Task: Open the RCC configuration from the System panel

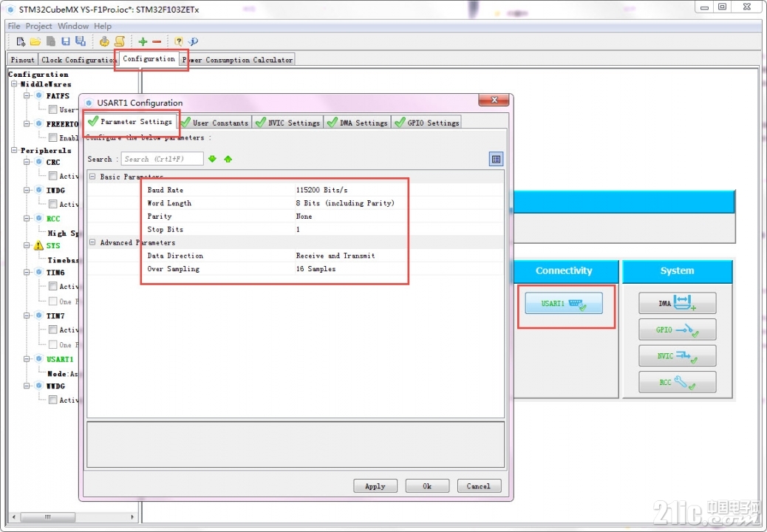Action: [677, 382]
